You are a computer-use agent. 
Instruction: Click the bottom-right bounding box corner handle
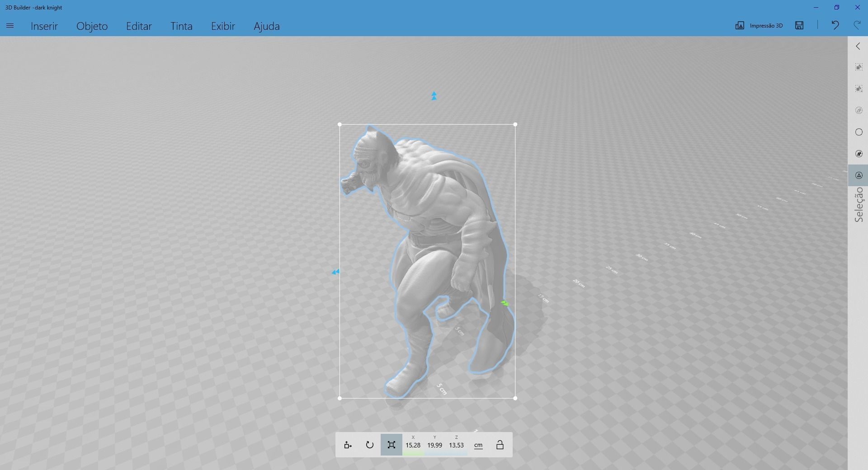pyautogui.click(x=515, y=398)
